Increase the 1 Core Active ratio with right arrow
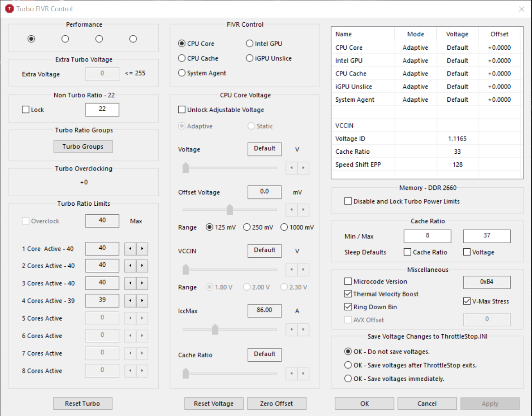 [142, 249]
